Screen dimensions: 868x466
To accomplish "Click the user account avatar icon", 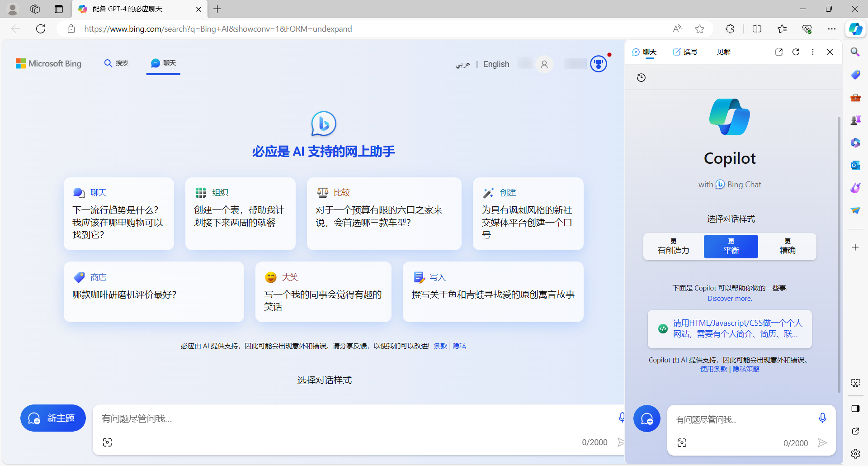I will (x=544, y=64).
